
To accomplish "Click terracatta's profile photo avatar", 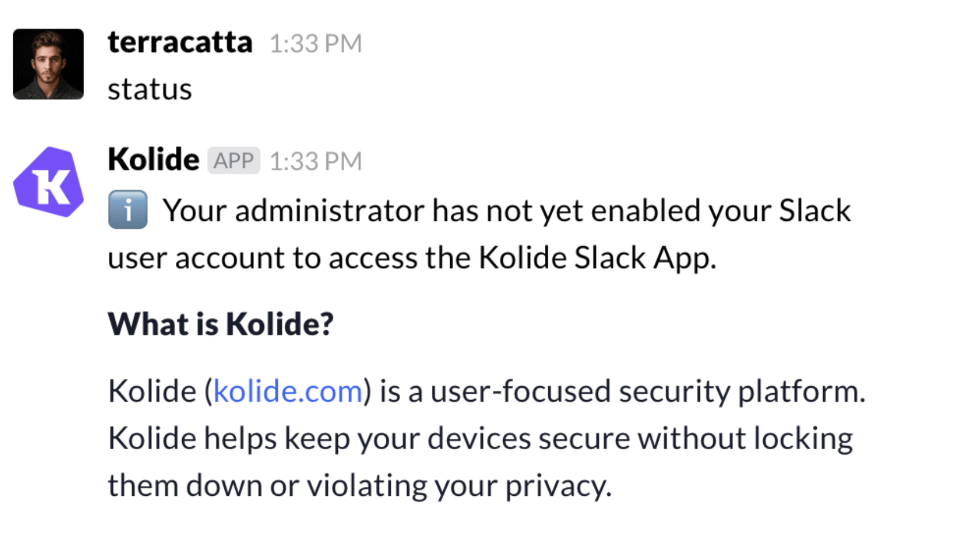I will pyautogui.click(x=48, y=64).
